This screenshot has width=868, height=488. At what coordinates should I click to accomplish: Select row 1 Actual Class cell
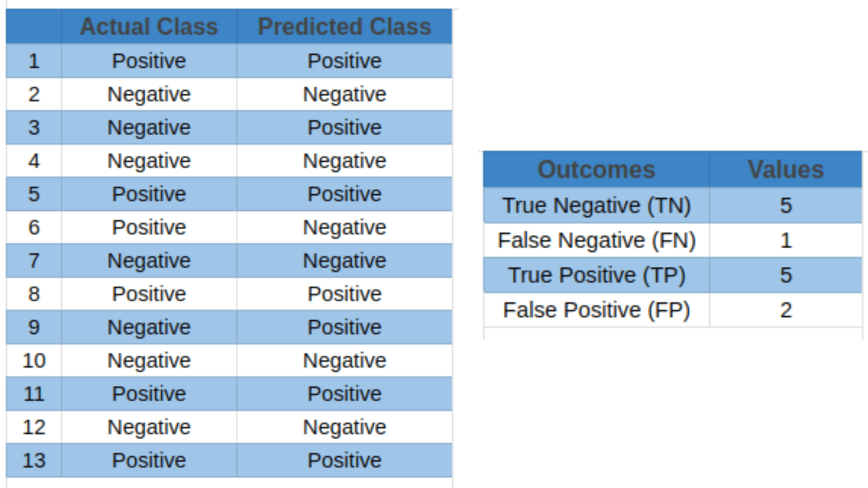pyautogui.click(x=132, y=52)
